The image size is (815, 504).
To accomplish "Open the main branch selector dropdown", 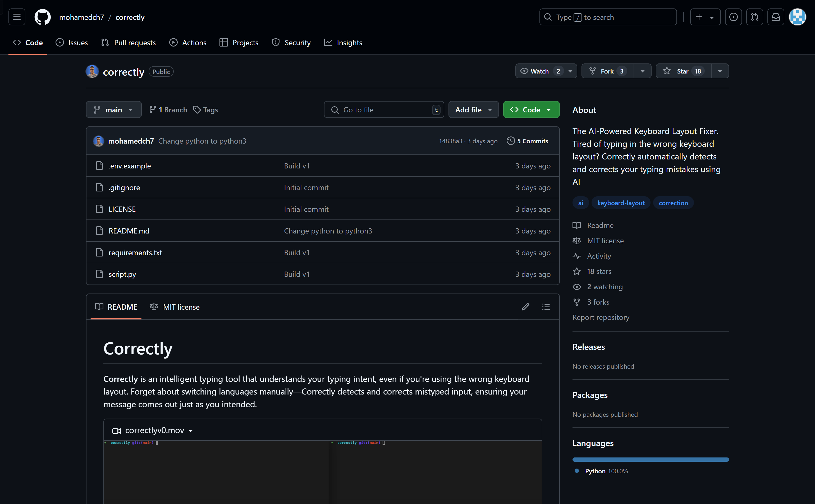I will [114, 110].
